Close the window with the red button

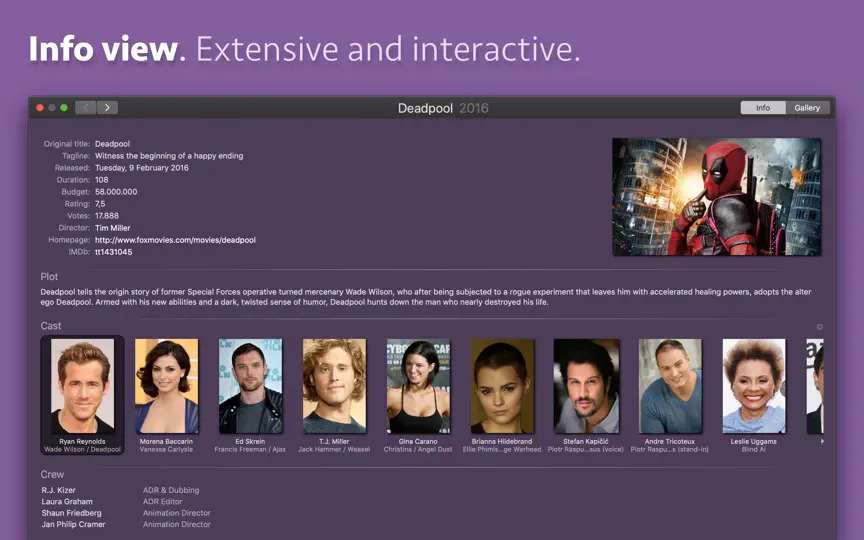[x=40, y=108]
